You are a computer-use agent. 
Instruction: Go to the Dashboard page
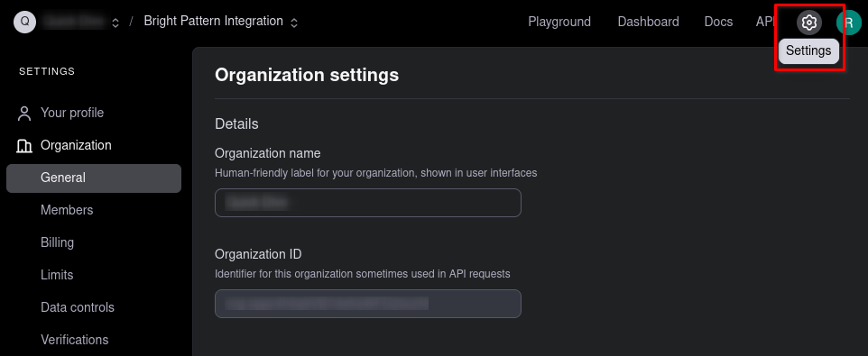point(648,22)
